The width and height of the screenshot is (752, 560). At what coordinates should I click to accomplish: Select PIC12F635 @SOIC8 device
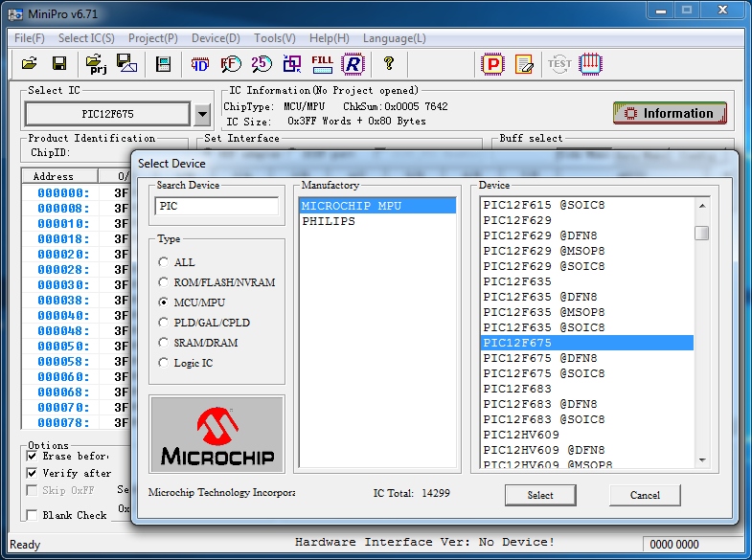[587, 327]
